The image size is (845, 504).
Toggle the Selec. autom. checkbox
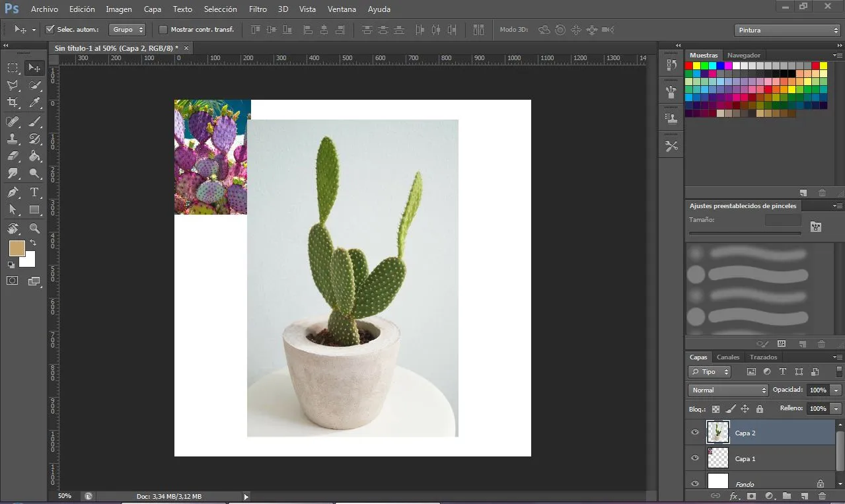[x=50, y=29]
